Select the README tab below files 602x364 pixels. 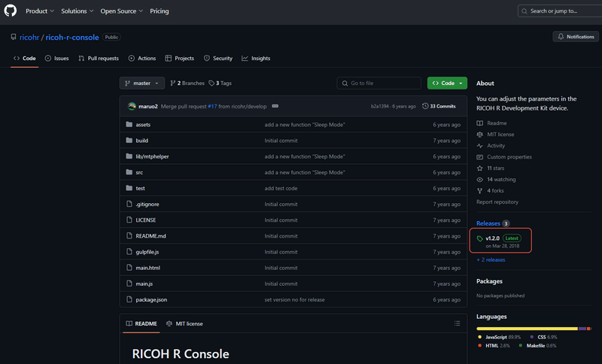[141, 323]
